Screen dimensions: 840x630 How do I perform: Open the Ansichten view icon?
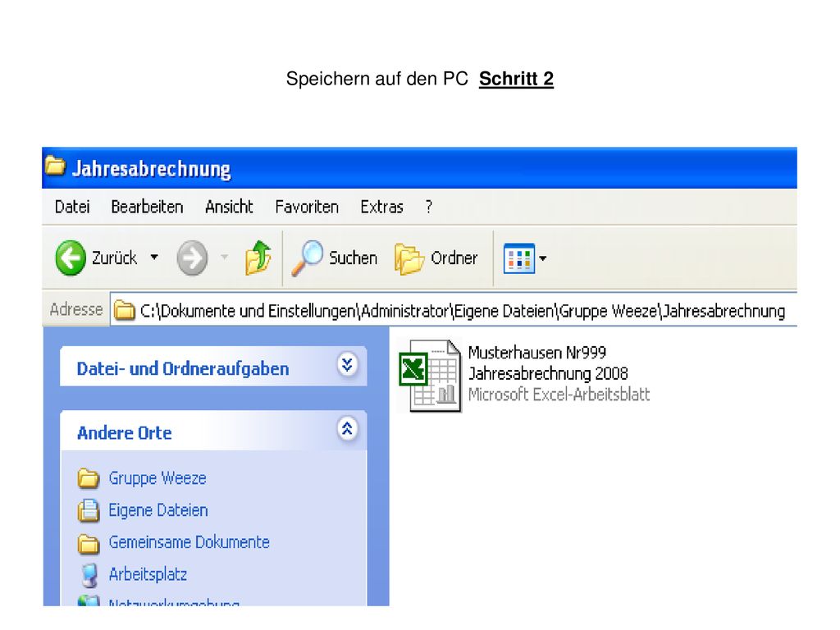coord(518,258)
